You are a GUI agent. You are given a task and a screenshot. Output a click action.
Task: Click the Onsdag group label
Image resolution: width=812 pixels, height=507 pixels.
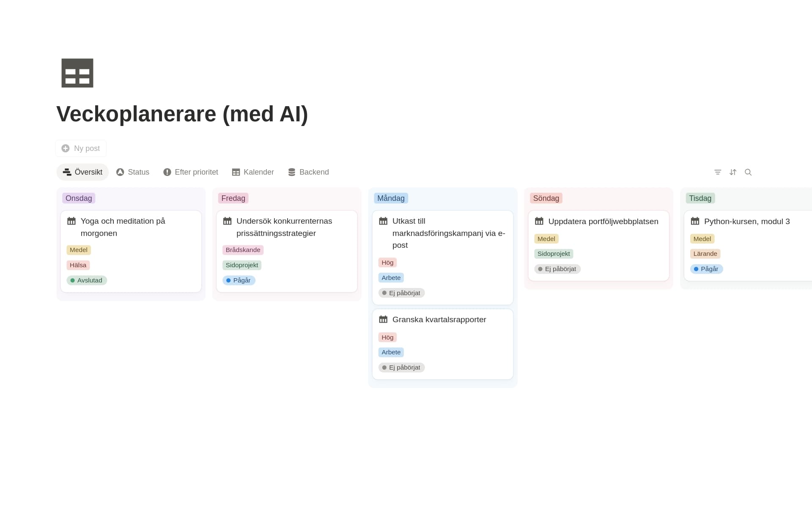click(79, 198)
